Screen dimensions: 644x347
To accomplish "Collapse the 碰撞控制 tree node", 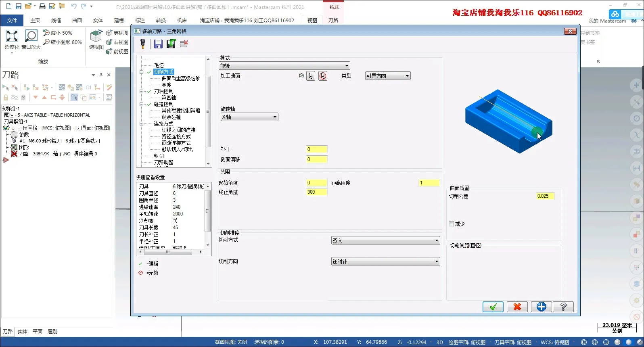I will 142,104.
